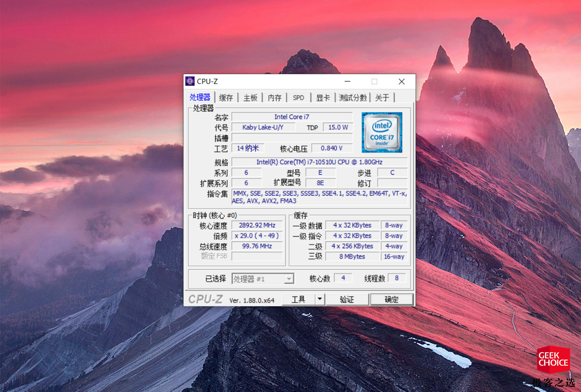This screenshot has height=392, width=581.
Task: Click the multiplier value x 29.0 (4 - 49)
Action: [x=257, y=236]
